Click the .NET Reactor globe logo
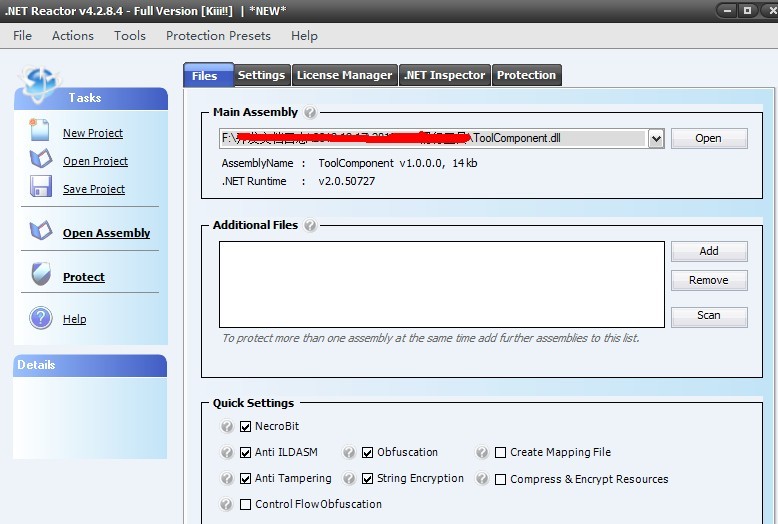The height and width of the screenshot is (524, 778). point(40,83)
